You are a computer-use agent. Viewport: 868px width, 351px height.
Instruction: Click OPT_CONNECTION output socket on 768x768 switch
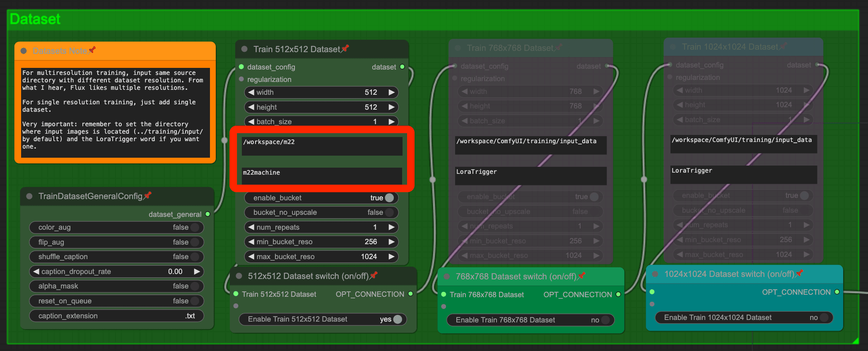[x=618, y=294]
